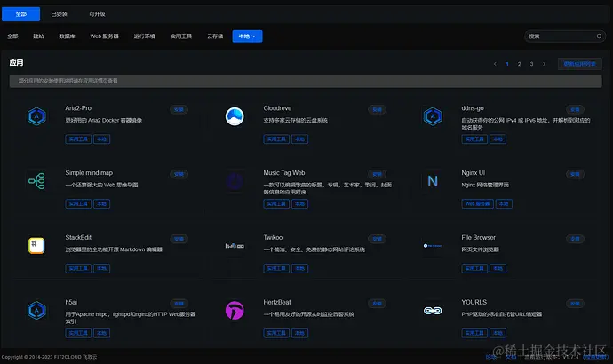Focus the 搜索 search field

tap(565, 36)
